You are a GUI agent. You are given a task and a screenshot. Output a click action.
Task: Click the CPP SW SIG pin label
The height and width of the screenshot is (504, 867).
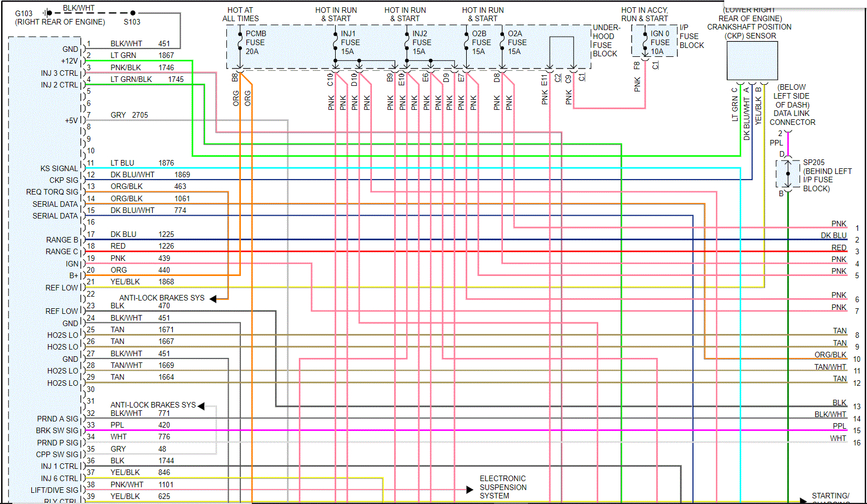click(57, 454)
